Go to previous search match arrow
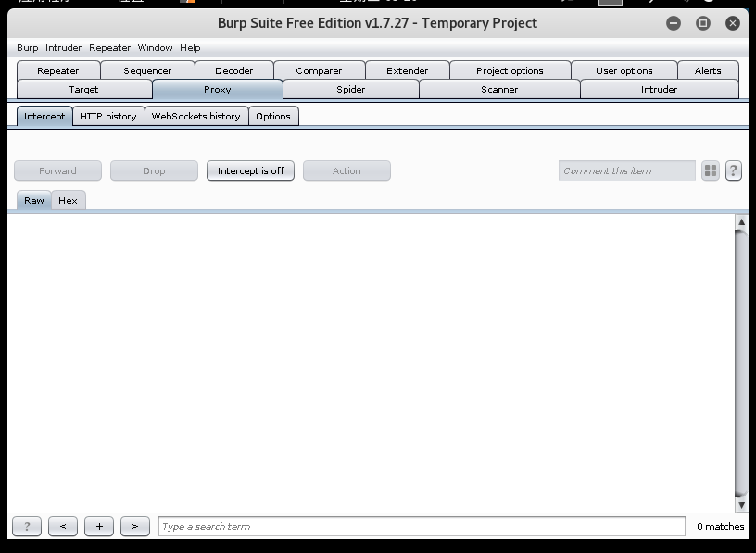Image resolution: width=756 pixels, height=553 pixels. click(x=63, y=526)
